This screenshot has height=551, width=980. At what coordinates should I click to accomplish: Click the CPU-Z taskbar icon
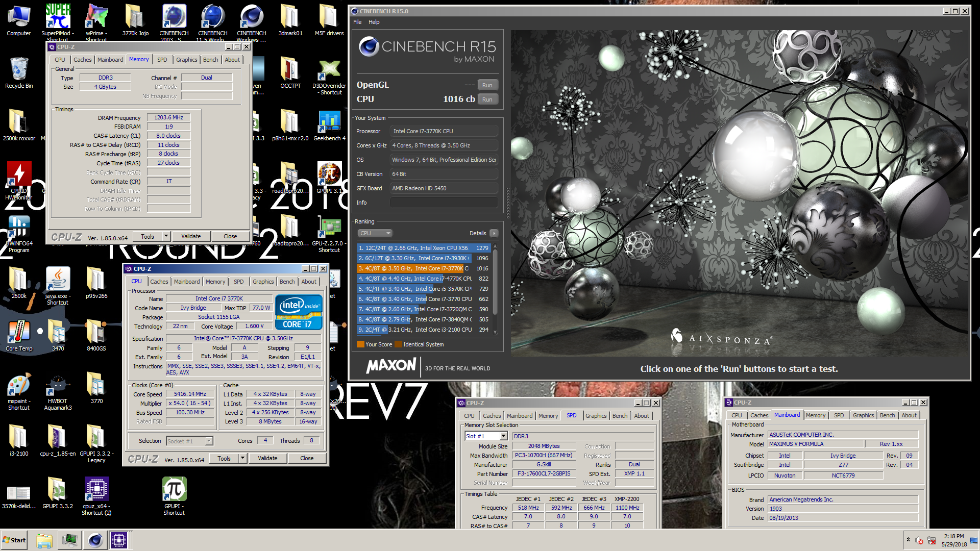click(x=119, y=540)
